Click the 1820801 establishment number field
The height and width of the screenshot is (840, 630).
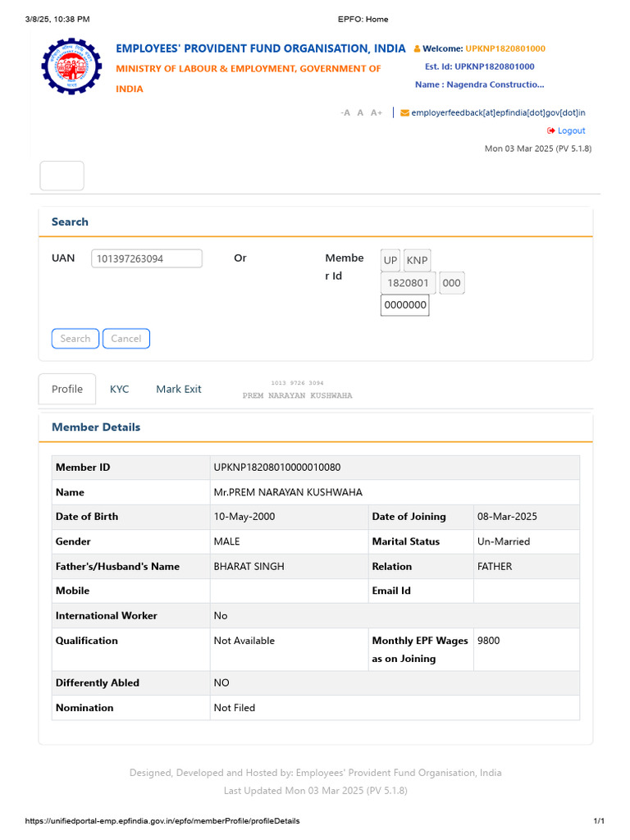coord(409,283)
